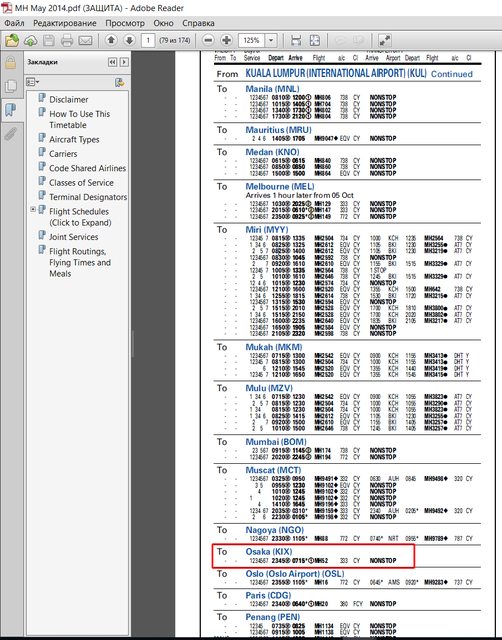Click the Adobe PDF icon in title bar
The height and width of the screenshot is (640, 502).
point(7,8)
